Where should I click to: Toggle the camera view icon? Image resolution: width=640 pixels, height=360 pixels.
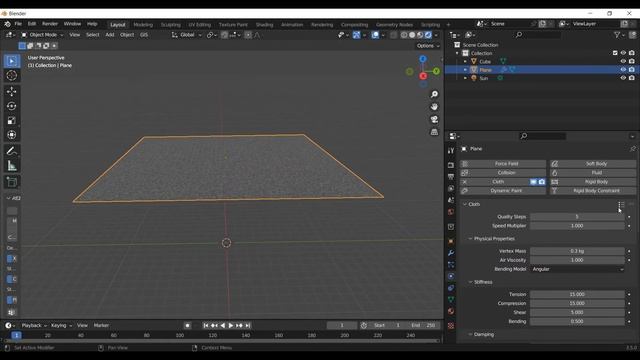coord(434,120)
